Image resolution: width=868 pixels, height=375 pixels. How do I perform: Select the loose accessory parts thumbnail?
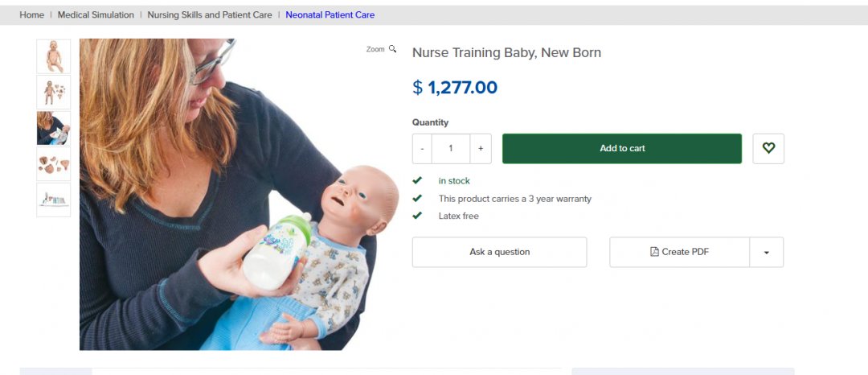click(x=54, y=164)
